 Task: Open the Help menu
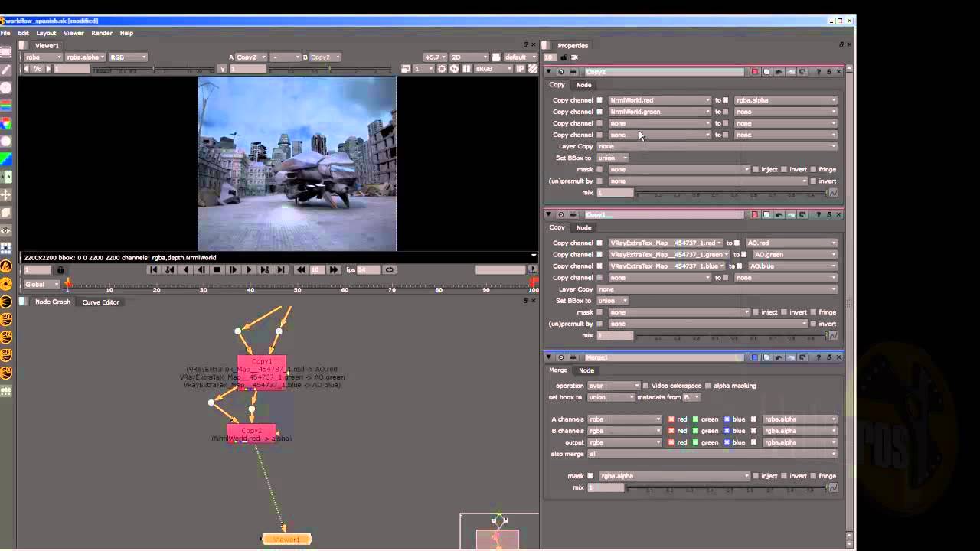(x=126, y=33)
